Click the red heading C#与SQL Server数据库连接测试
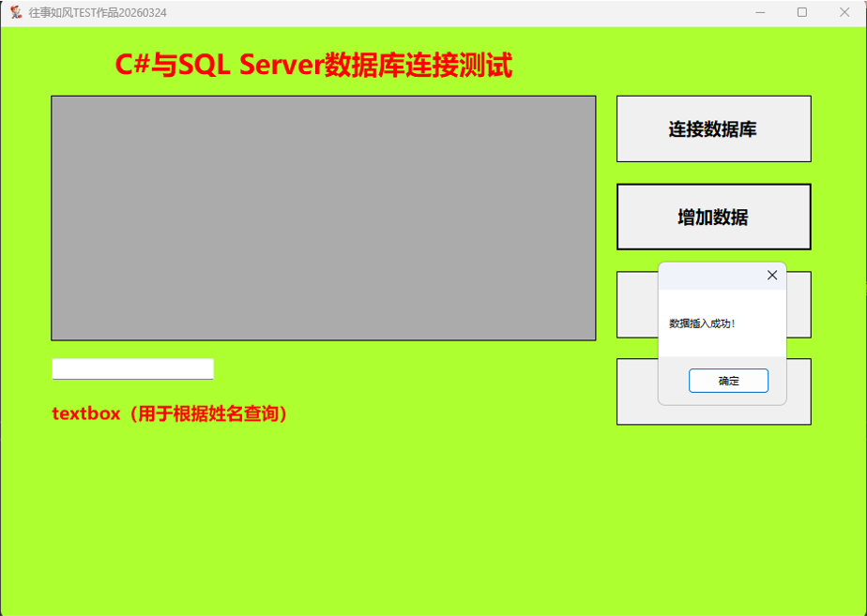 coord(313,66)
